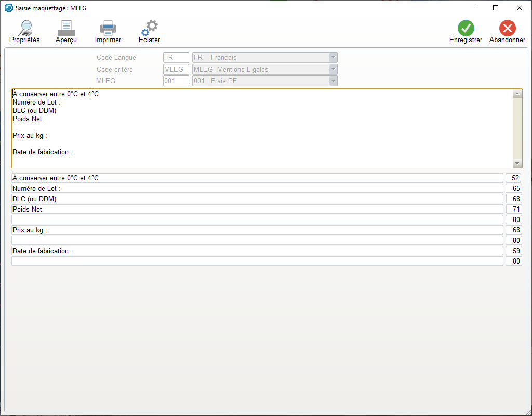Image resolution: width=532 pixels, height=416 pixels.
Task: Click the Aperçu preview icon
Action: (66, 28)
